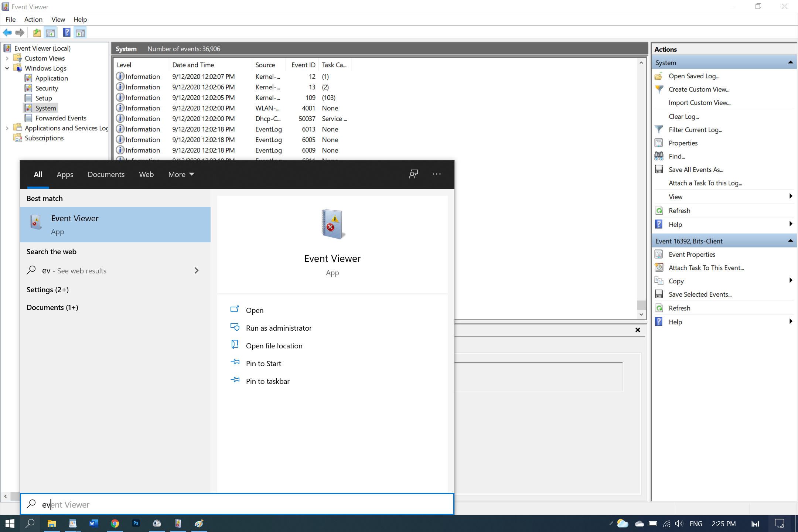Click the search text input box
798x532 pixels.
(237, 504)
